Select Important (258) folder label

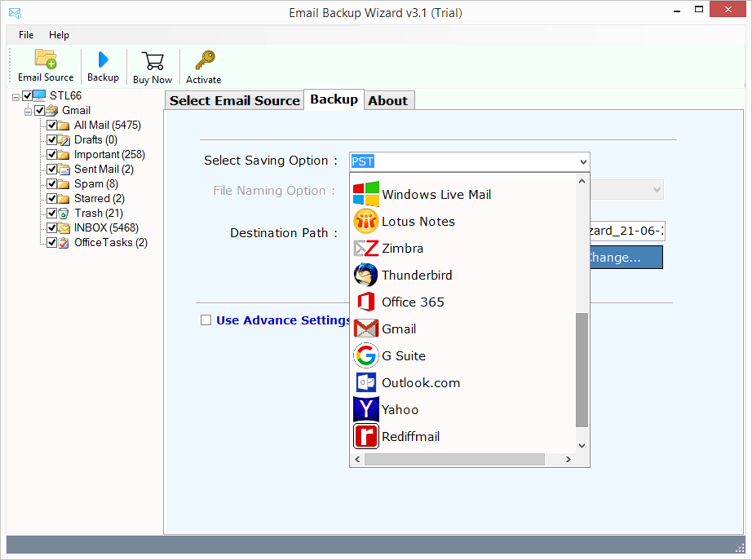coord(109,154)
